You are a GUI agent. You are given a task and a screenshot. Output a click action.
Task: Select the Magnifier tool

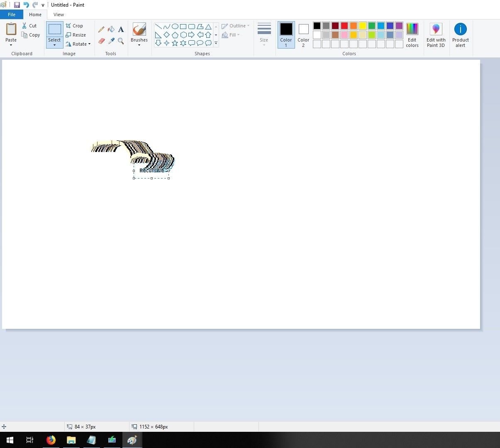pyautogui.click(x=121, y=41)
